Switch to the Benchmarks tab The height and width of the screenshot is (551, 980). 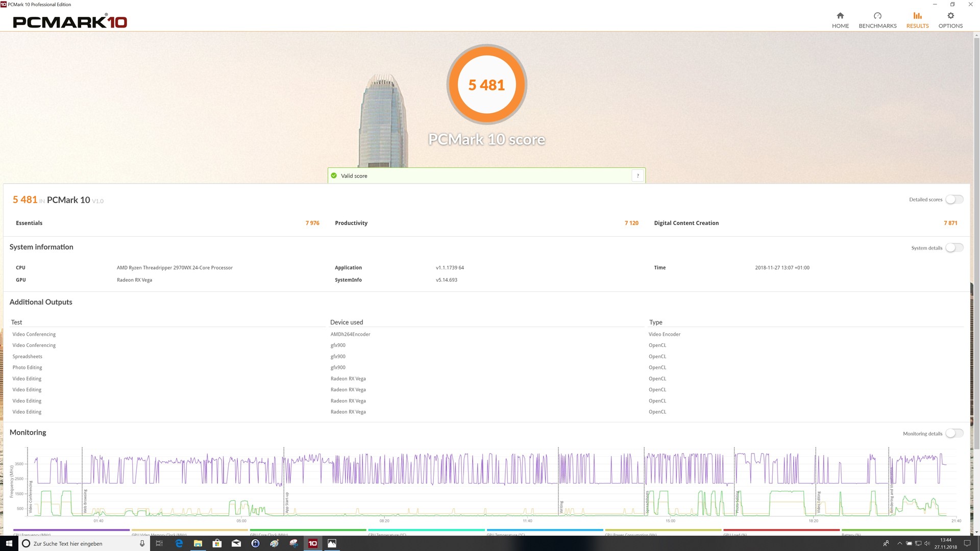[x=877, y=20]
